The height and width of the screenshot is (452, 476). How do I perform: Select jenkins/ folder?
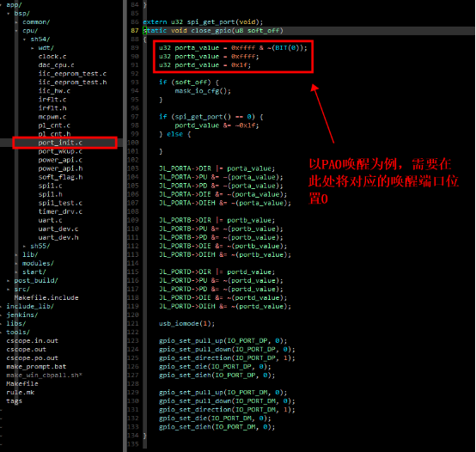22,315
